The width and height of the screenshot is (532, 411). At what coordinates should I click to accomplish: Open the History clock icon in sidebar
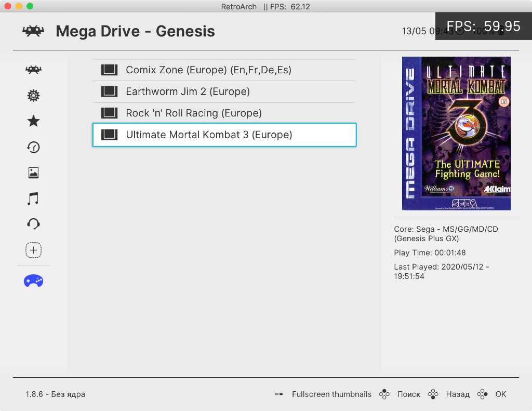33,147
